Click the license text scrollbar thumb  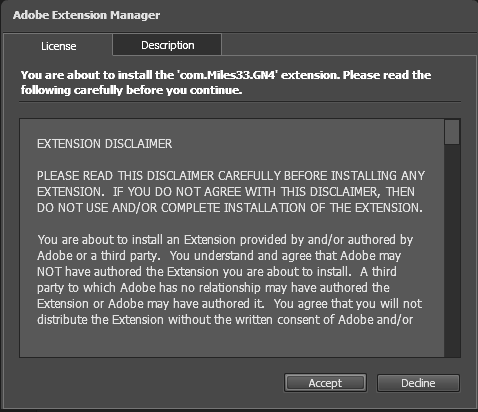(452, 132)
